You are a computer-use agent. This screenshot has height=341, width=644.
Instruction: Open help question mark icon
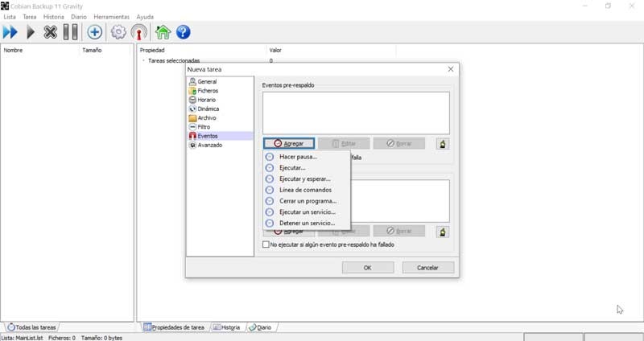pyautogui.click(x=184, y=32)
